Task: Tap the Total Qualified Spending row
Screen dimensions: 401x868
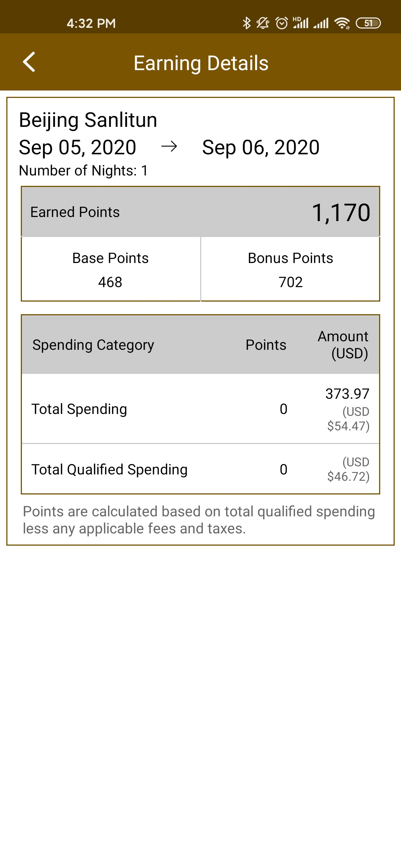Action: click(x=200, y=469)
